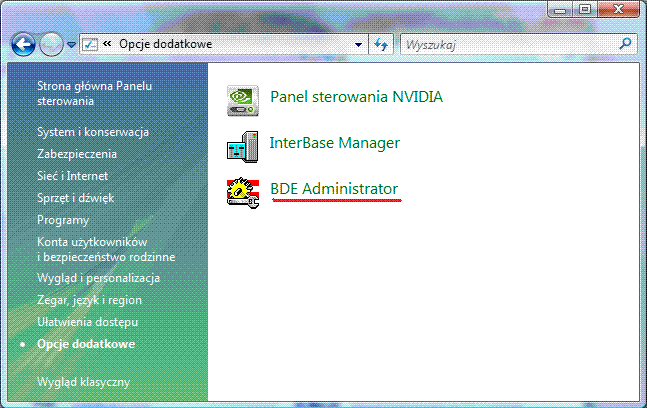This screenshot has height=408, width=647.
Task: Open BDE Administrator link
Action: 334,189
